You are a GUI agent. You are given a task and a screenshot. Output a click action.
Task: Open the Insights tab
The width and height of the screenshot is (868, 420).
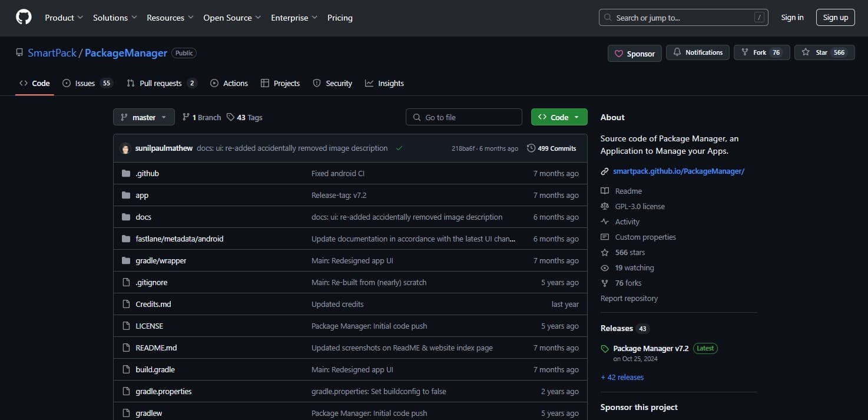[385, 83]
